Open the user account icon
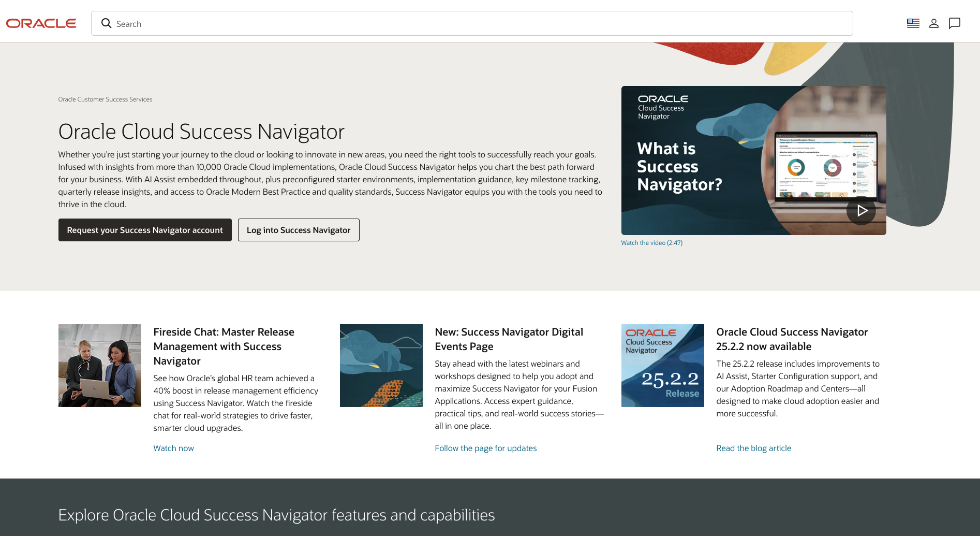Image resolution: width=980 pixels, height=536 pixels. tap(934, 23)
